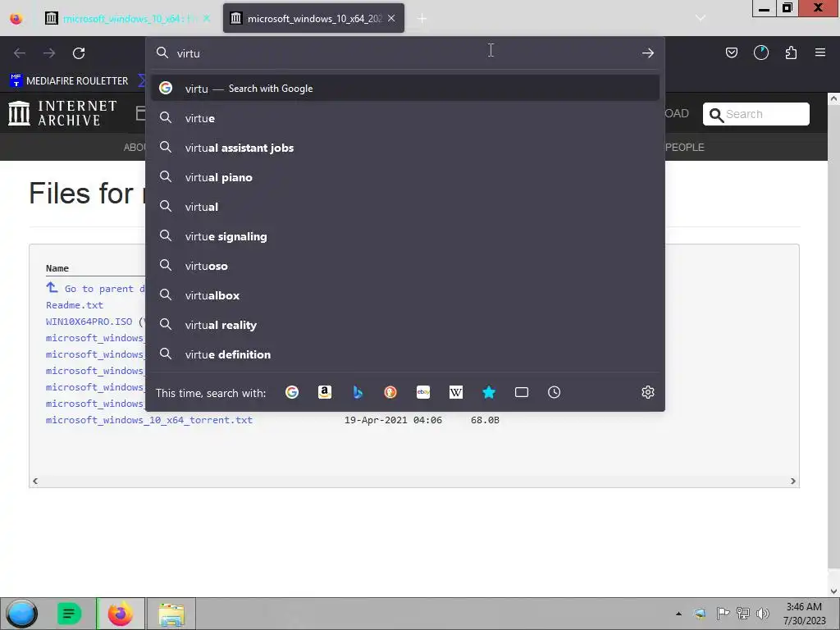
Task: Choose the 'virtual' suggestion
Action: 405,207
